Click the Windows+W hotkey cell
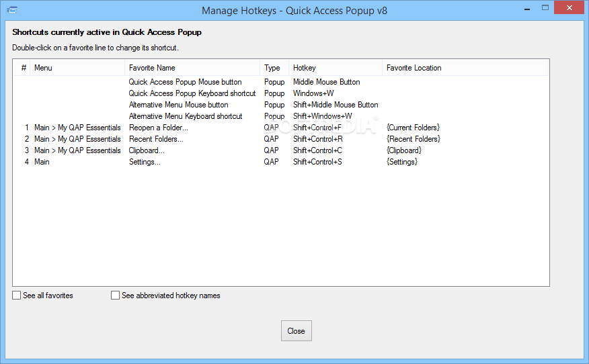This screenshot has height=364, width=589. point(313,93)
